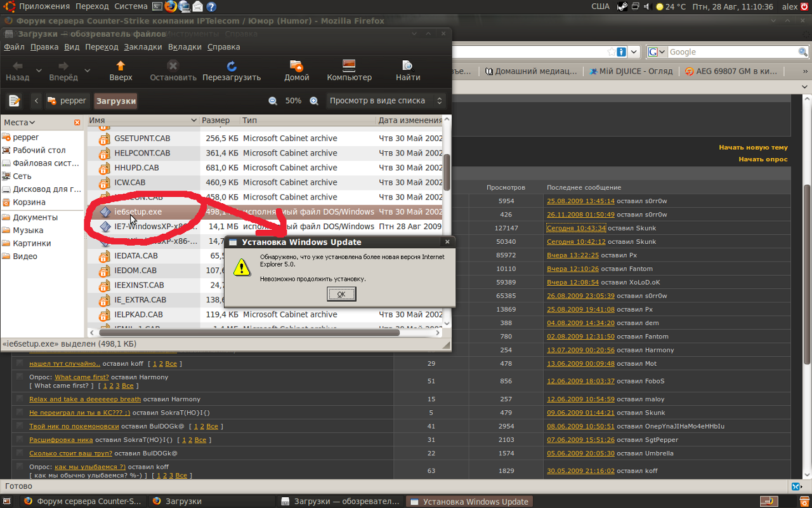
Task: Open the Места sidebar selector dropdown
Action: (20, 122)
